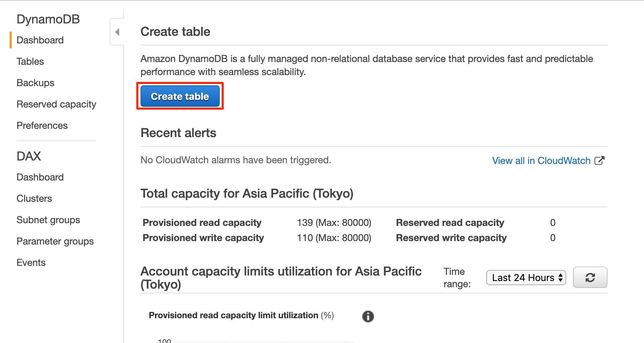
Task: Click the info icon beside read capacity utilization
Action: tap(368, 316)
